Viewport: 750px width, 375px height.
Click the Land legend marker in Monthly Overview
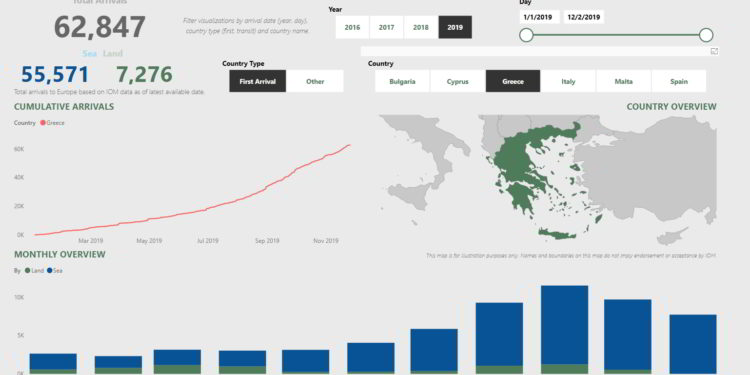coord(27,271)
